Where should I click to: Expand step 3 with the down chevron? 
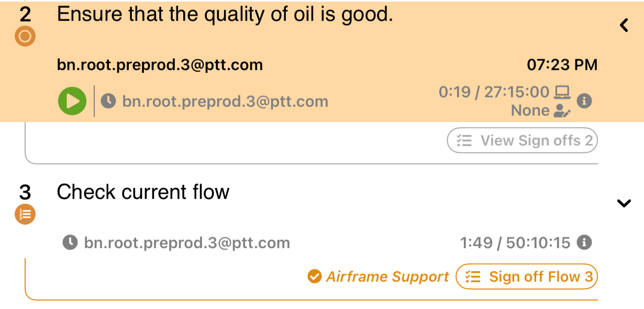[624, 204]
